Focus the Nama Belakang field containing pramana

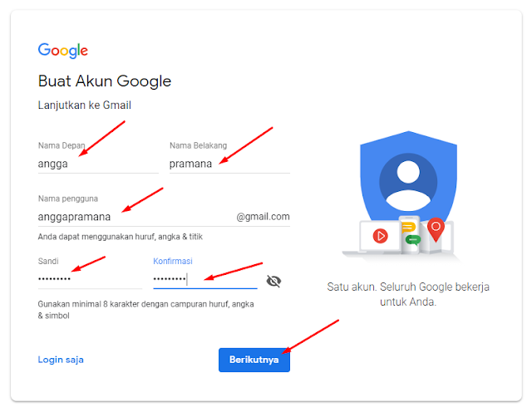229,164
